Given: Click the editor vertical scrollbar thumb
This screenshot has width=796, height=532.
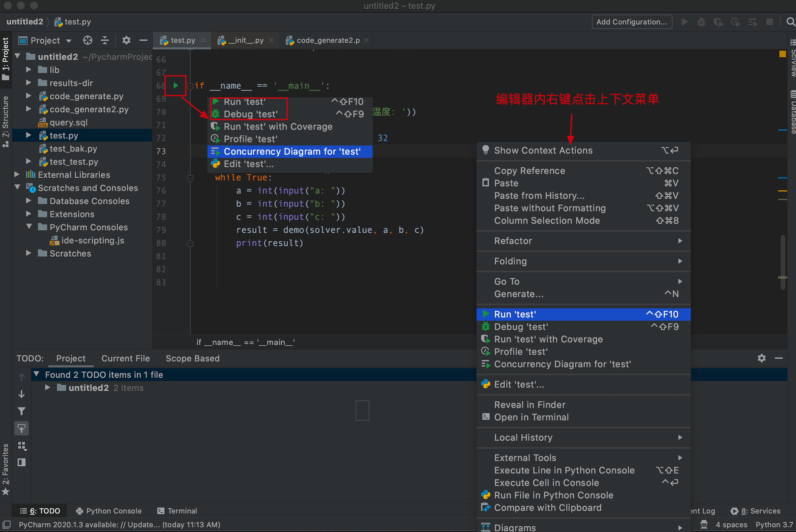Looking at the screenshot, I should [x=783, y=262].
